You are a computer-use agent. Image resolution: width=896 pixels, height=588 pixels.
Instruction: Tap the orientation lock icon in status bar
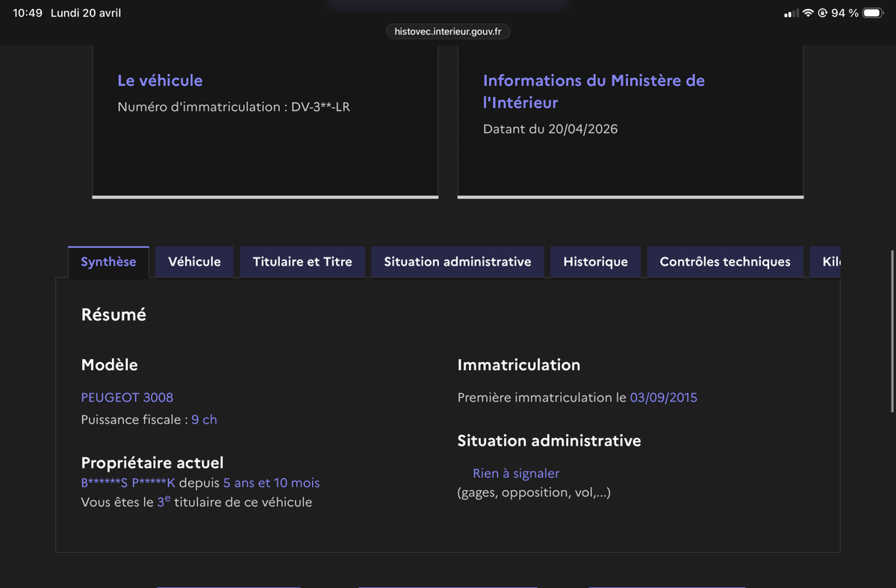(823, 13)
